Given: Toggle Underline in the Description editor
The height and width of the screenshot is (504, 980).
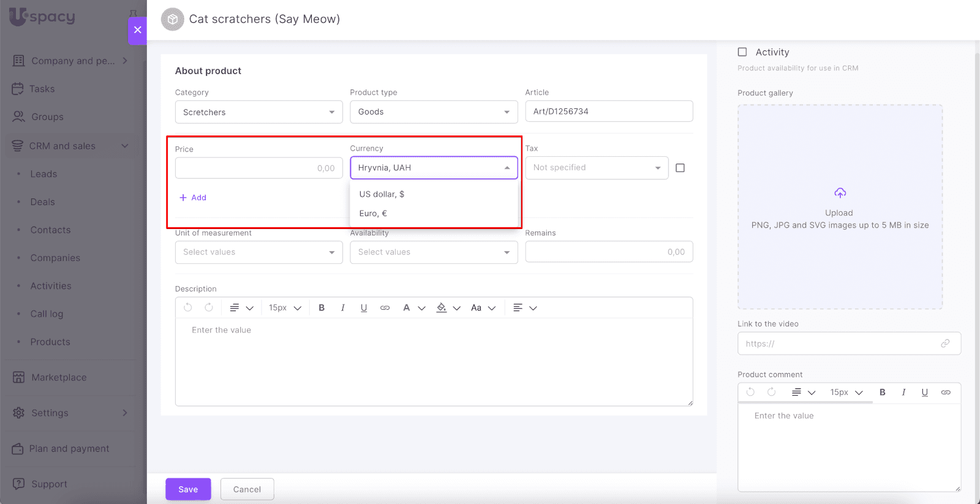Looking at the screenshot, I should pos(364,308).
